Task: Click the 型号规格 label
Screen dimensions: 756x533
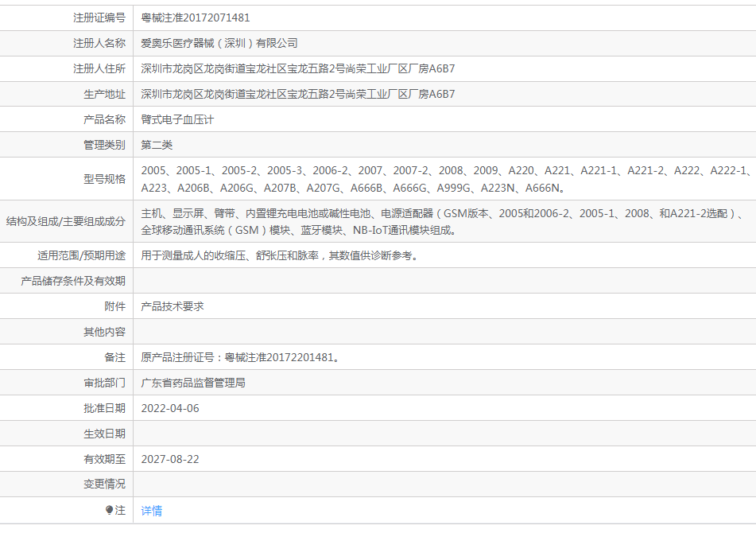Action: point(105,179)
